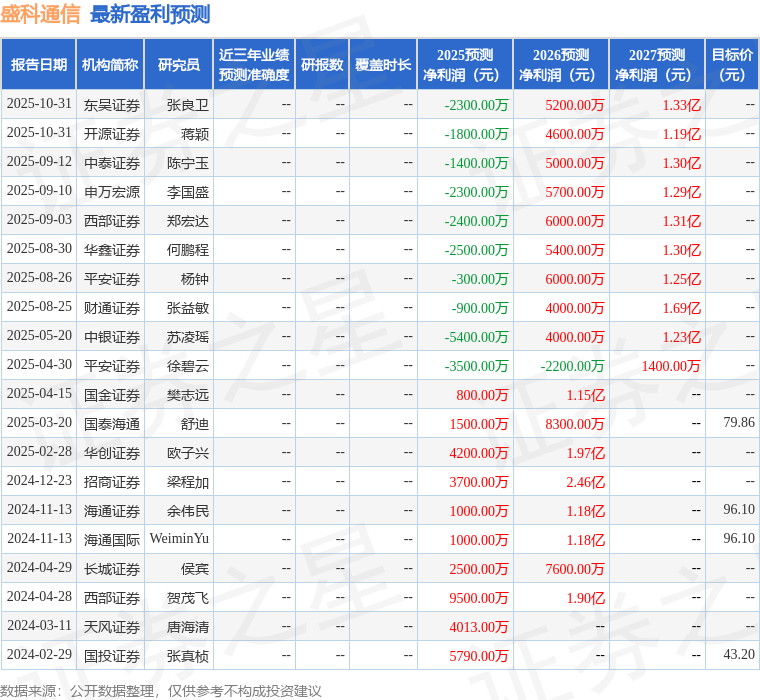Open the 东吴证券 institution entry
The image size is (760, 700).
111,104
